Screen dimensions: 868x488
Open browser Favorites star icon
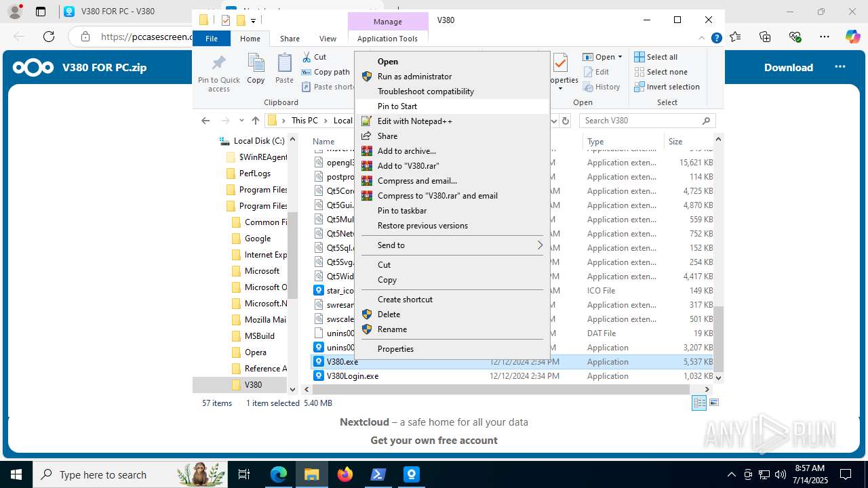735,37
